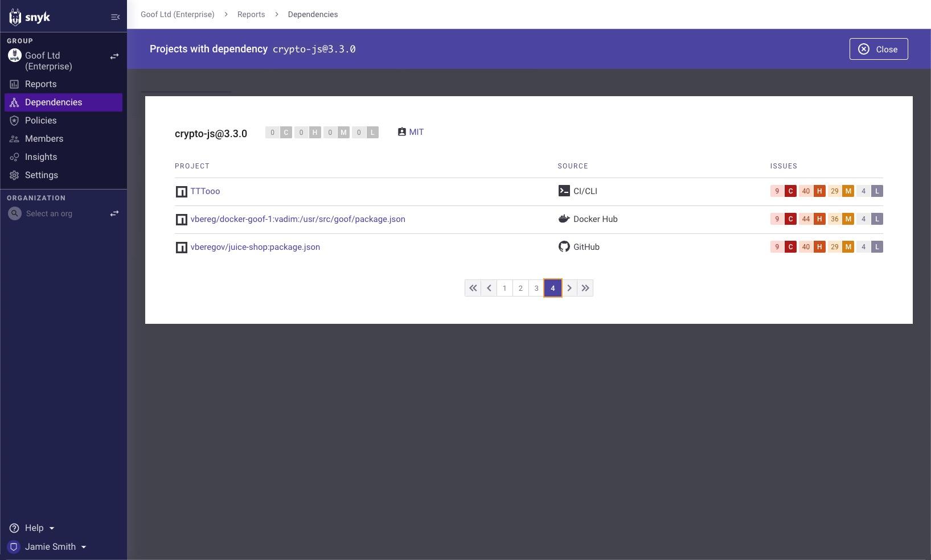
Task: Go to Reports breadcrumb
Action: pyautogui.click(x=251, y=14)
